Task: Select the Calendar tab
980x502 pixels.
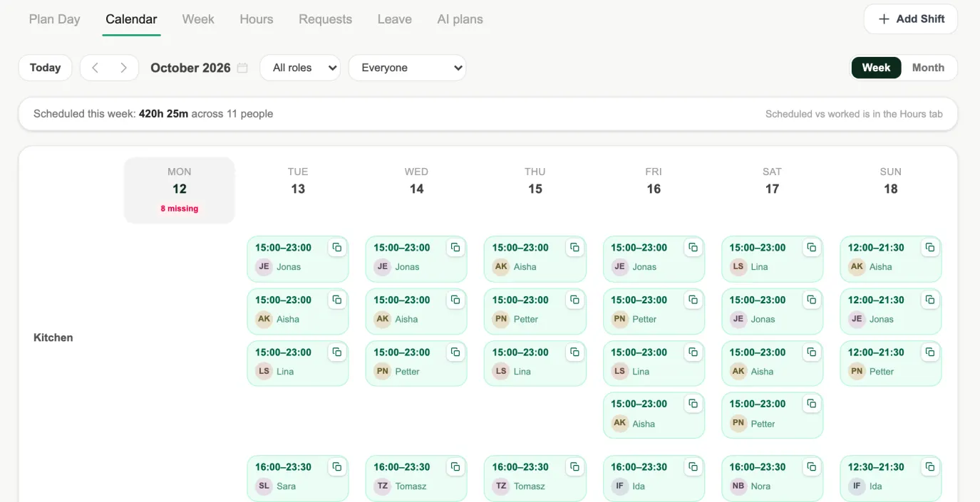Action: (x=131, y=19)
